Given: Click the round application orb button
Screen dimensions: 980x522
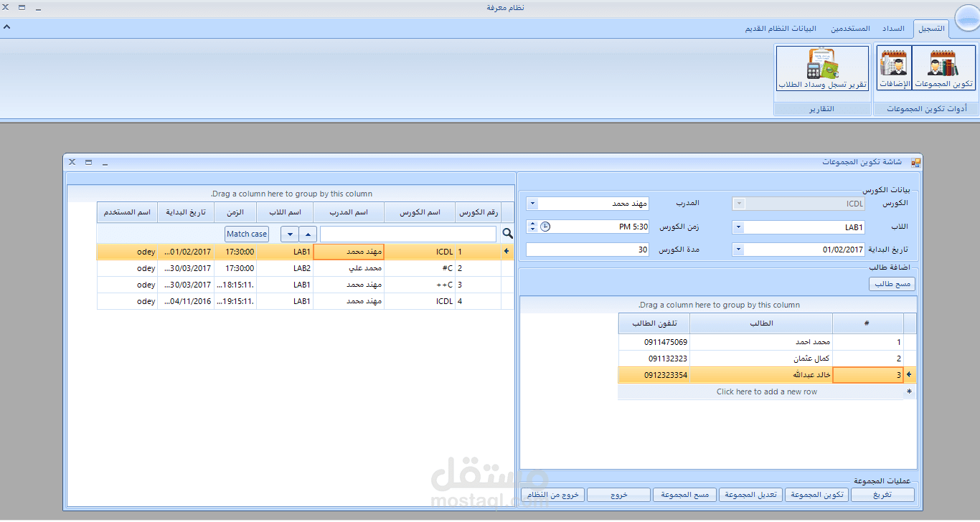Looking at the screenshot, I should click(x=966, y=19).
